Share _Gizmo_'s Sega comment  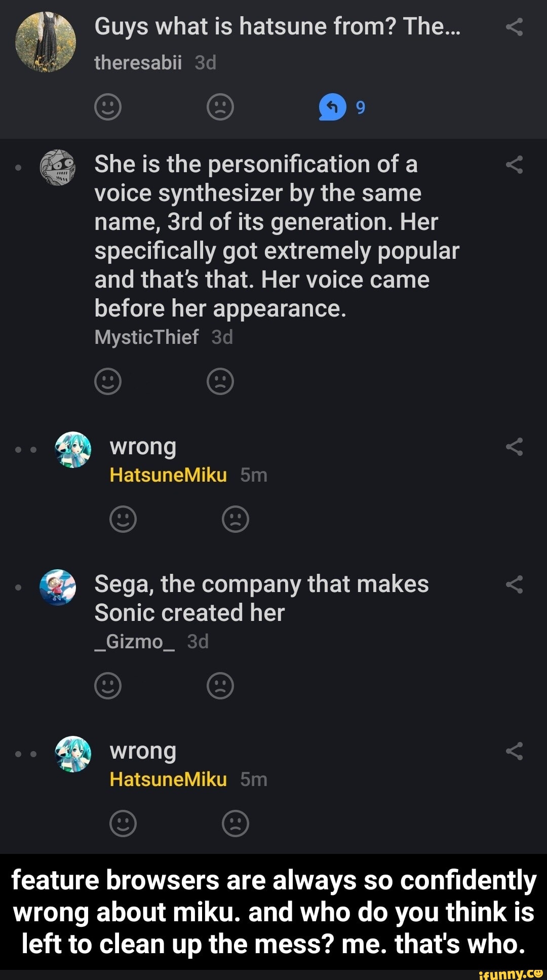coord(514,584)
